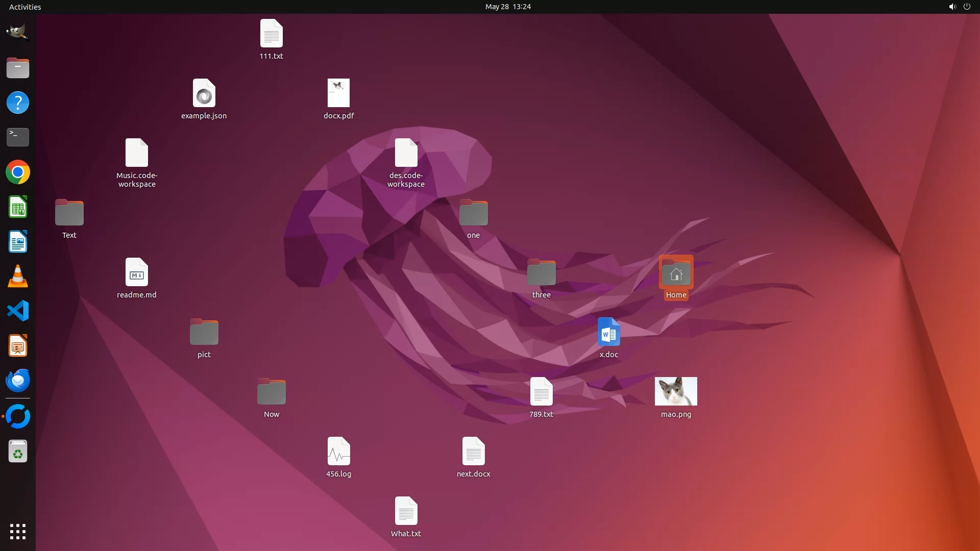Screen dimensions: 980x551
Task: Open the Trash in the dock
Action: (x=17, y=452)
